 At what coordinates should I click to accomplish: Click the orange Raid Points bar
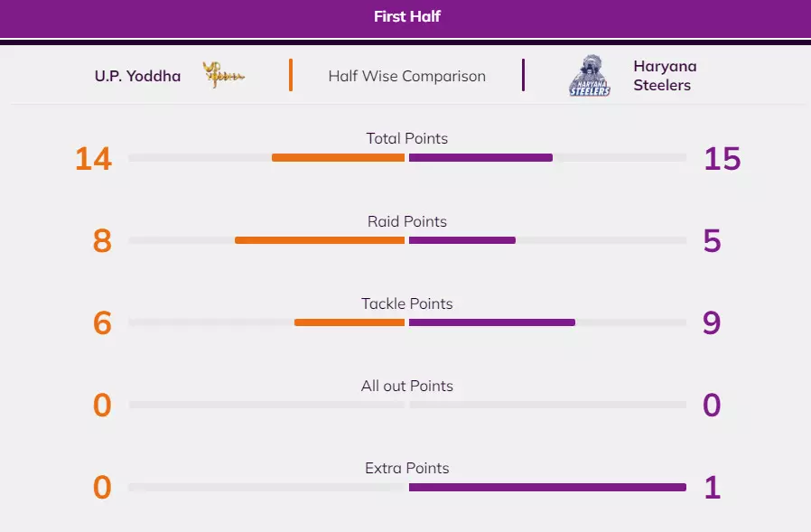click(320, 240)
